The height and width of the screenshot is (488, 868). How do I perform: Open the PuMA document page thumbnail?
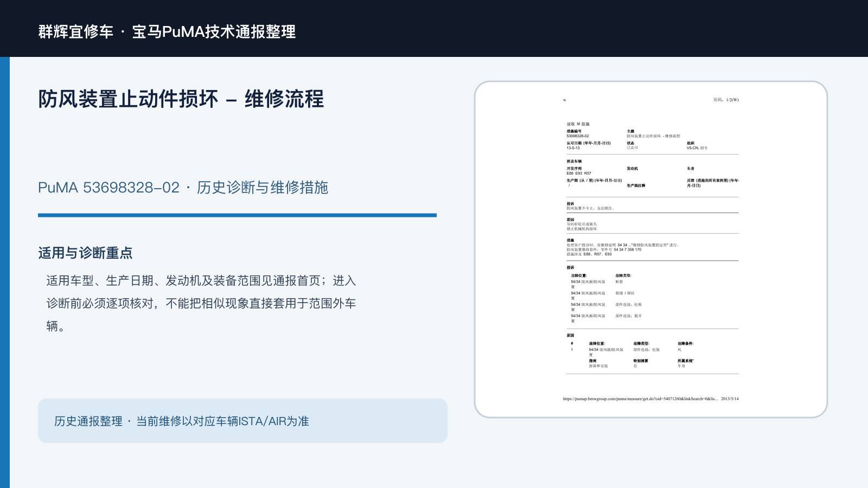[x=651, y=249]
